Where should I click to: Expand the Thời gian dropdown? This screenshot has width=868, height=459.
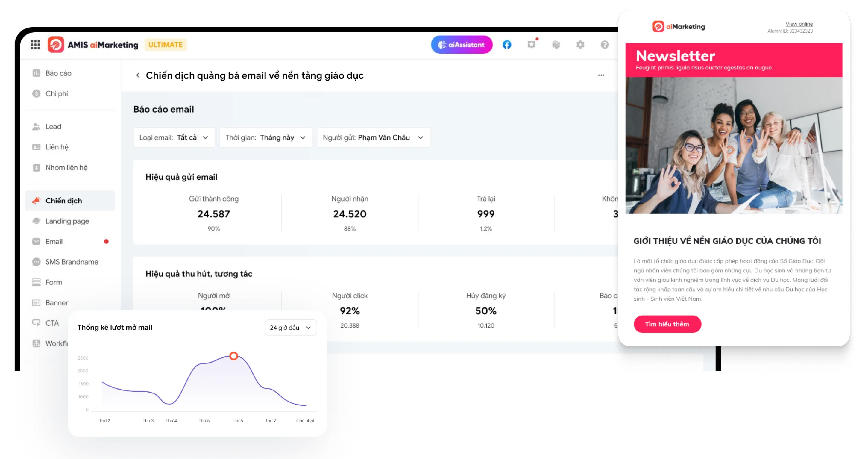point(266,137)
